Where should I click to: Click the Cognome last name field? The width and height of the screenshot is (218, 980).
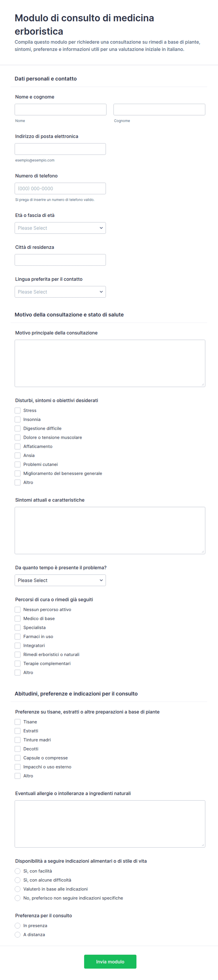pos(159,110)
